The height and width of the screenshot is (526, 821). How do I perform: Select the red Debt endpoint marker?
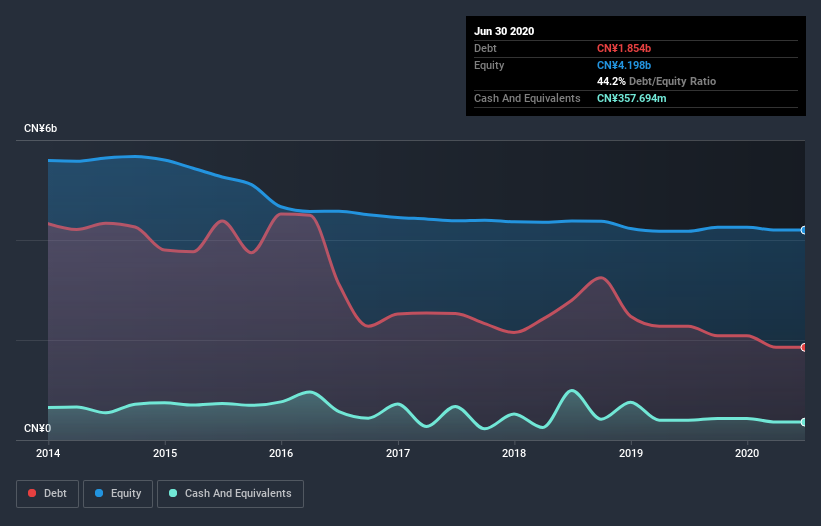coord(803,348)
